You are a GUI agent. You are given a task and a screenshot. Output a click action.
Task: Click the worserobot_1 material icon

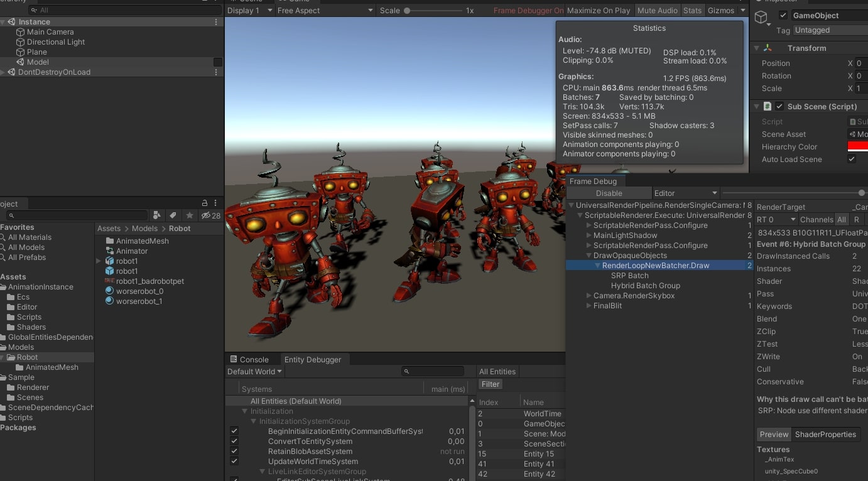(x=110, y=301)
